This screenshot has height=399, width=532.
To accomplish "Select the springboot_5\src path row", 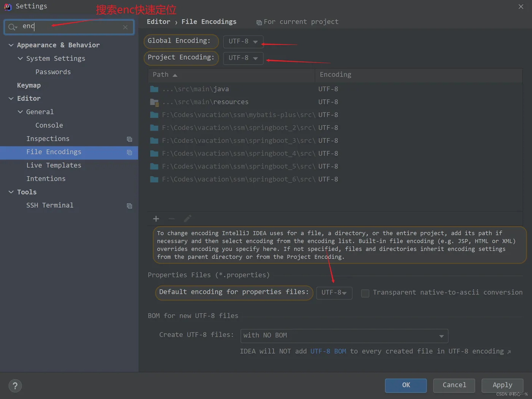I will (x=335, y=166).
